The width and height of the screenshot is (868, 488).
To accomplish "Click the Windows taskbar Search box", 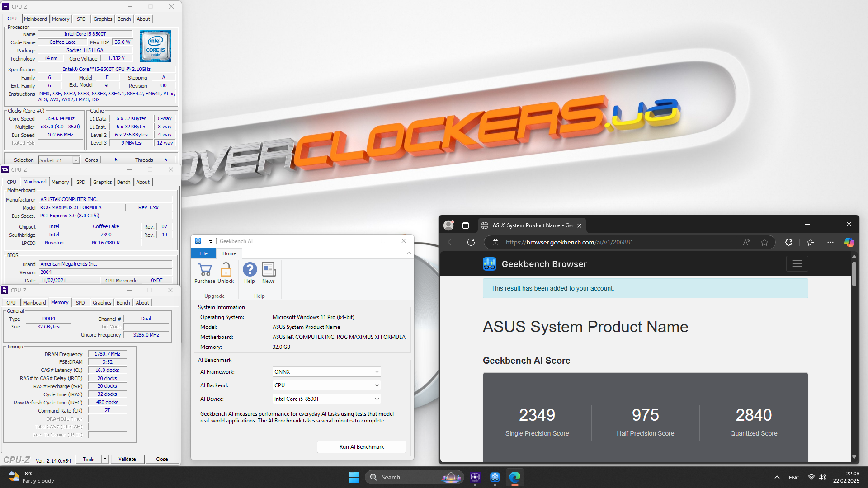I will pyautogui.click(x=415, y=477).
